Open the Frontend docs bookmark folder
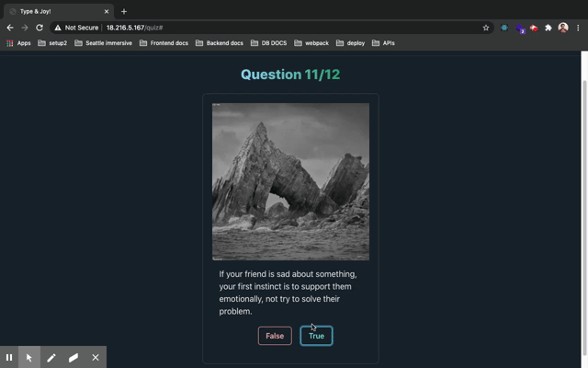The height and width of the screenshot is (368, 588). pos(164,43)
